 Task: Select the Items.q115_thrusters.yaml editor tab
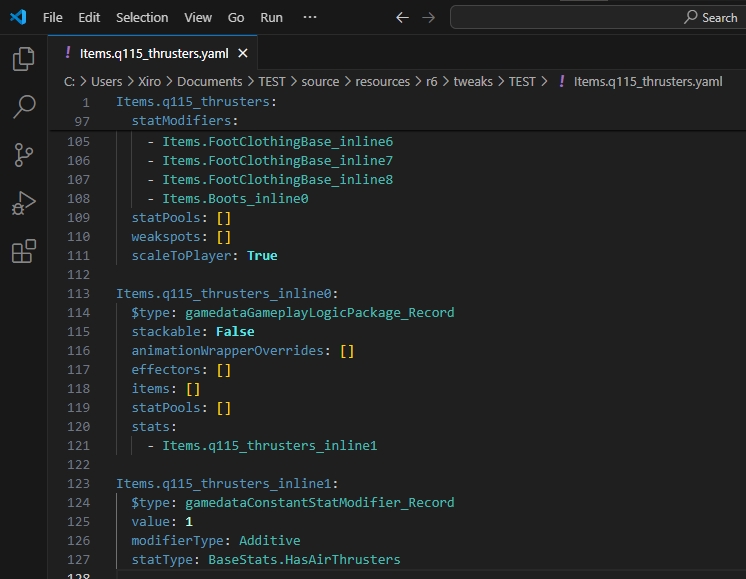pos(153,53)
